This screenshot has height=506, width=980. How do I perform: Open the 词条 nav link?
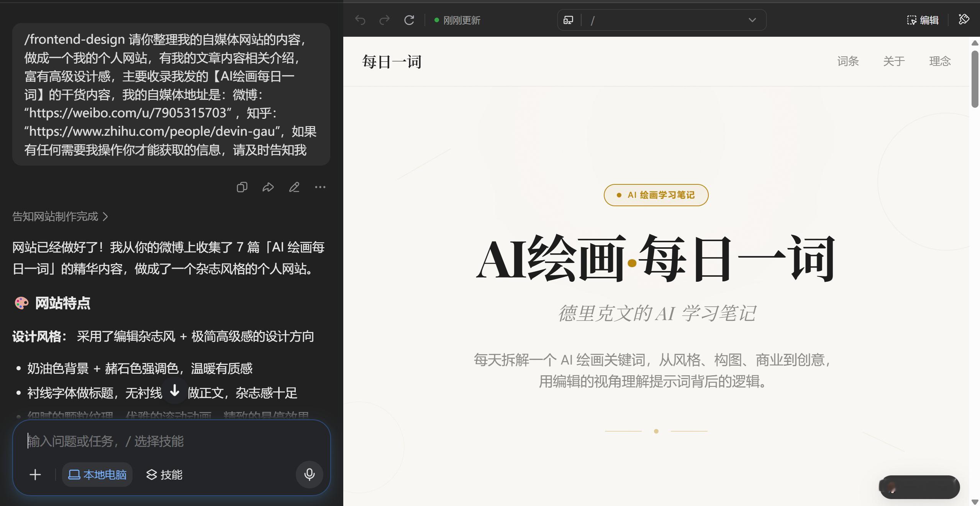point(848,61)
